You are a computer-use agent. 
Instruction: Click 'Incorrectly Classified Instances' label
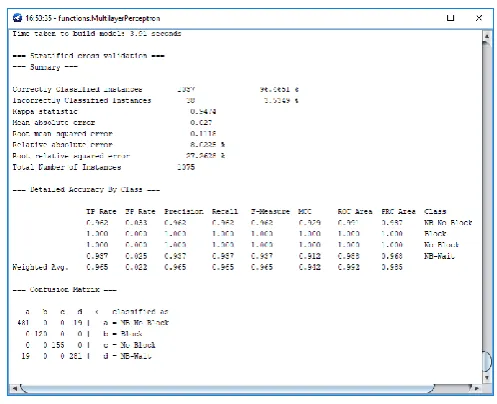click(82, 100)
